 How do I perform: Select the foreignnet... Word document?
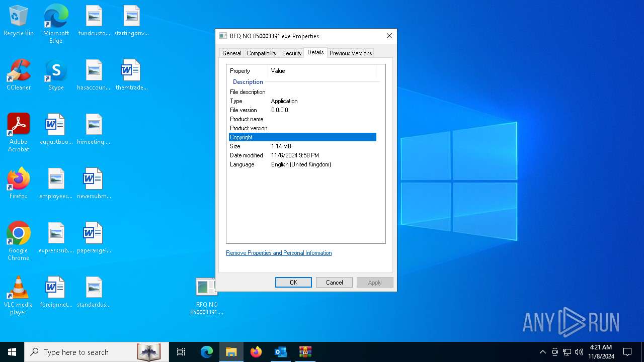click(x=56, y=292)
